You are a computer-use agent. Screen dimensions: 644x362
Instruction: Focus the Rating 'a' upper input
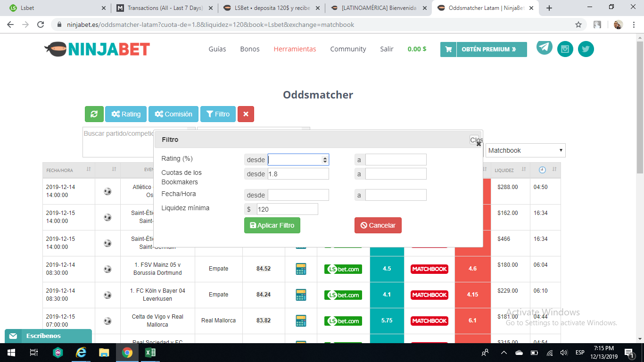(396, 160)
